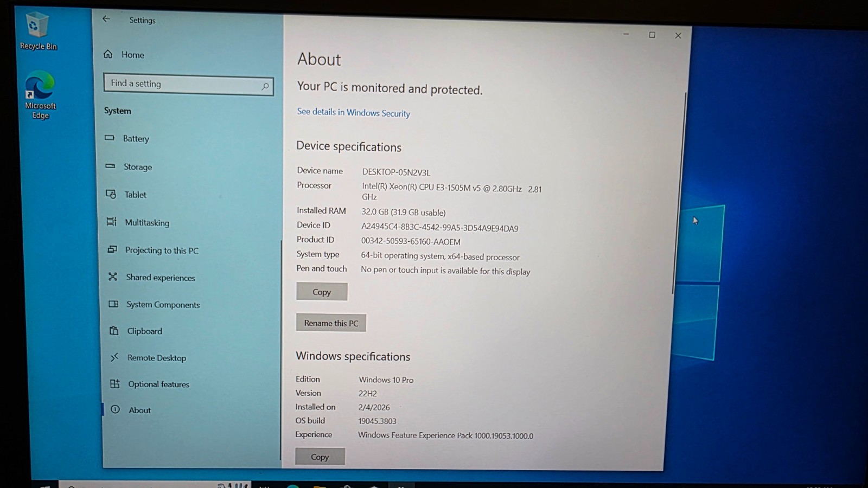Click the Device specifications heading

point(349,146)
